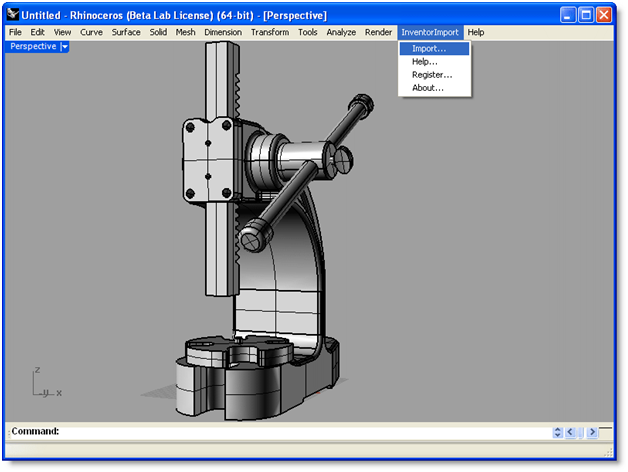Minimize the Rhinoceros window
The width and height of the screenshot is (628, 472).
[568, 15]
